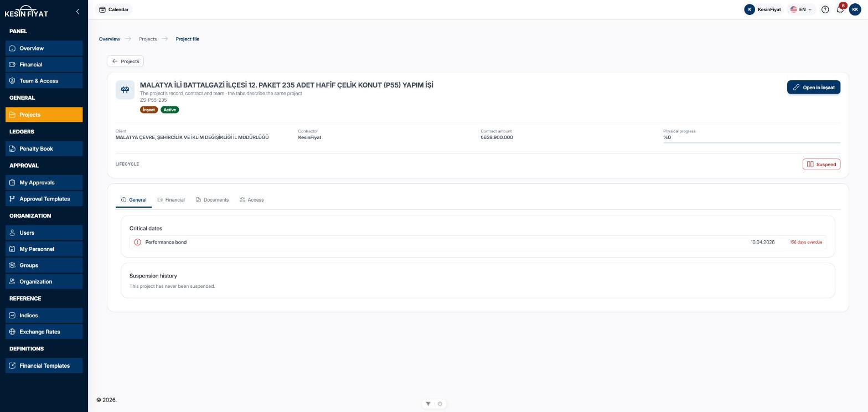Viewport: 868px width, 412px height.
Task: Open My Approvals page
Action: [44, 182]
